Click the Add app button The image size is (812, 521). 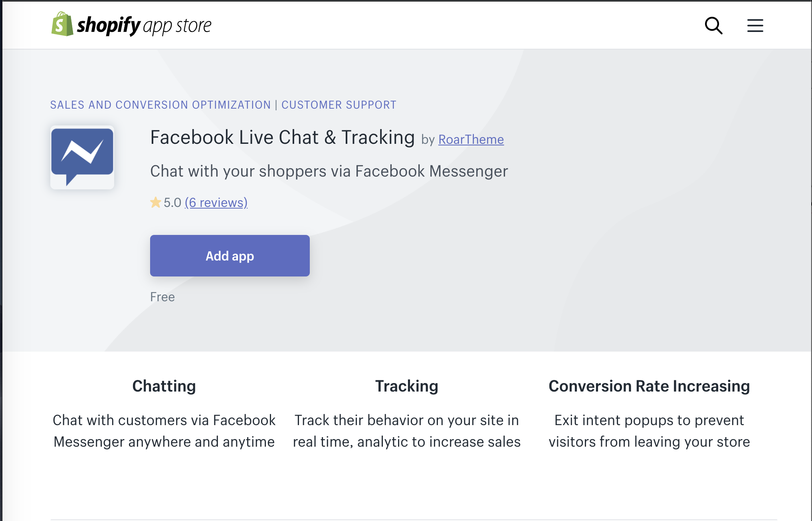230,256
